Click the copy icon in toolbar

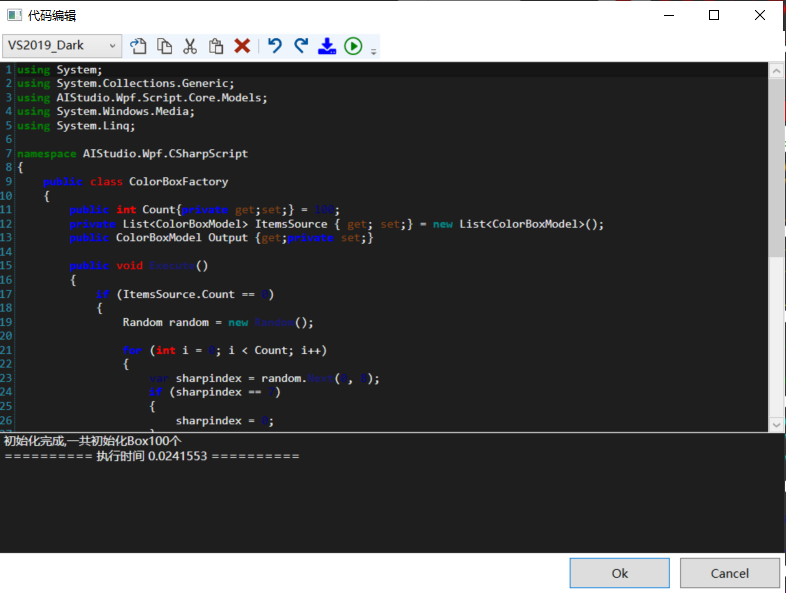click(164, 46)
